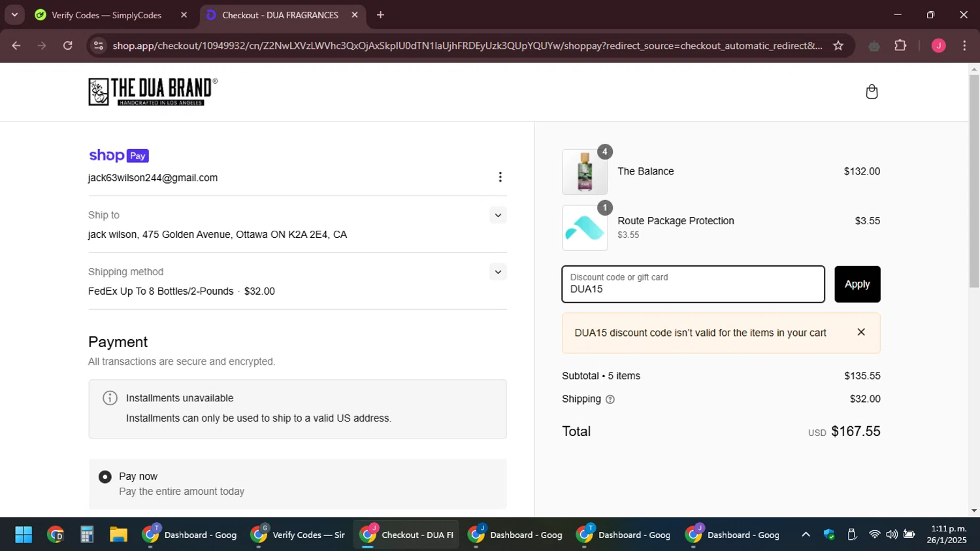Click The Dua Brand logo
Image resolution: width=980 pixels, height=551 pixels.
tap(153, 92)
